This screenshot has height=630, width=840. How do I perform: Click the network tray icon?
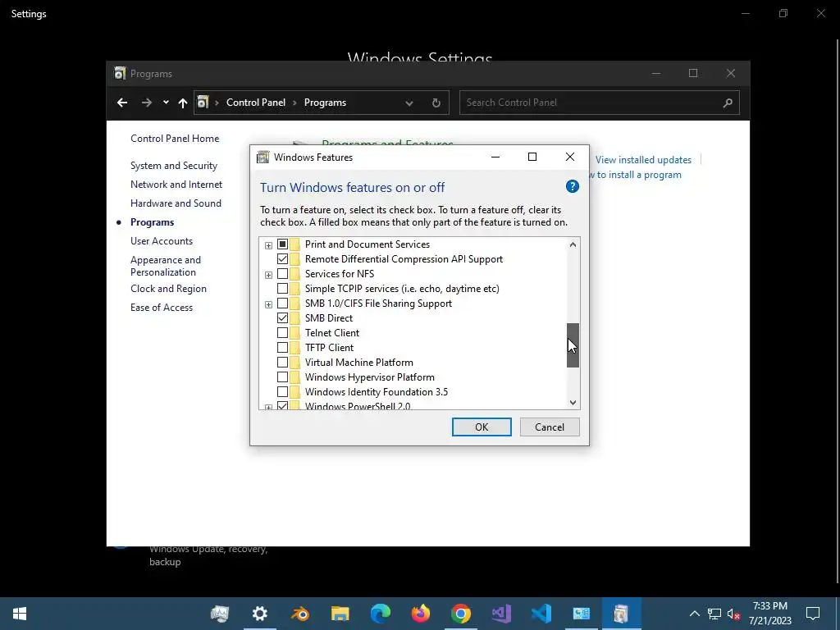tap(714, 614)
